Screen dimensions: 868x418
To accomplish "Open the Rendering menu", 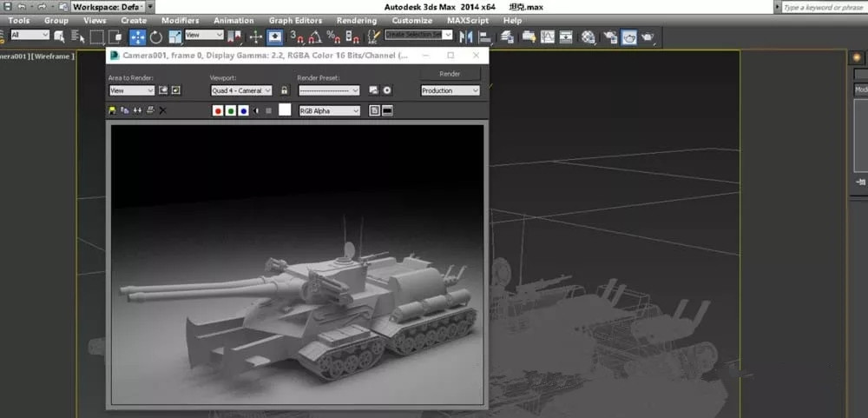I will pos(357,21).
